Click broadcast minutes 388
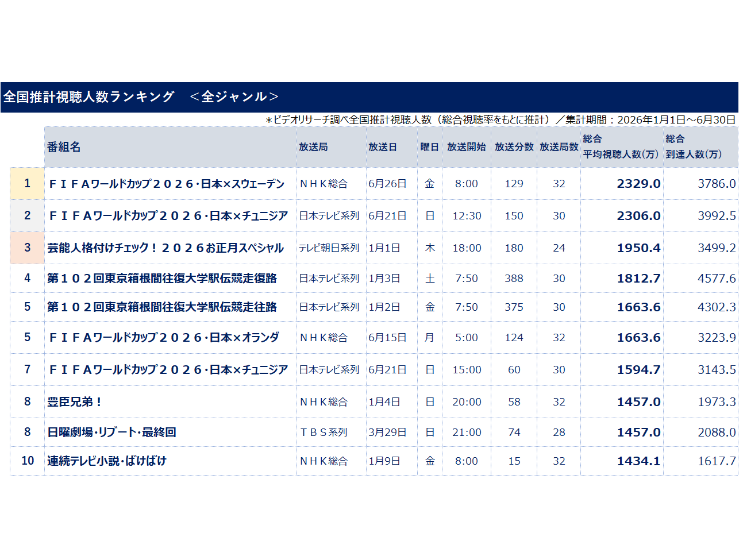This screenshot has height=560, width=747. [x=514, y=279]
